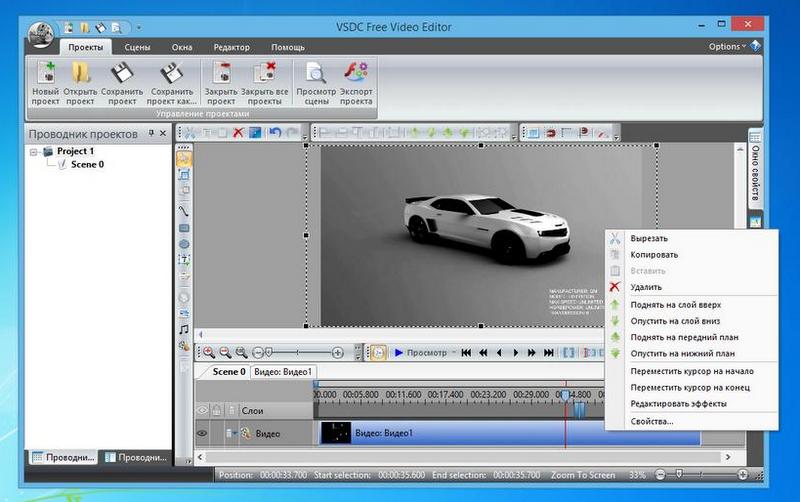Open the Помощь ribbon tab
The image size is (800, 502).
point(288,47)
